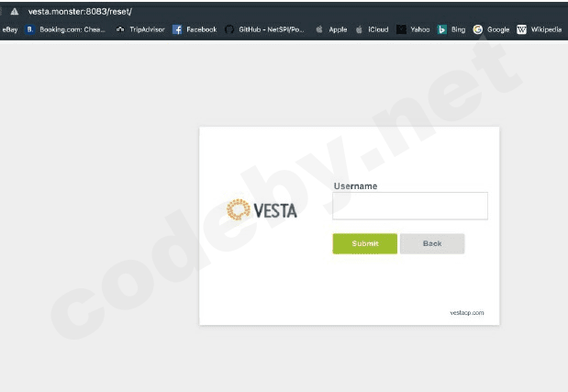568x392 pixels.
Task: Click the Username label text
Action: 355,186
